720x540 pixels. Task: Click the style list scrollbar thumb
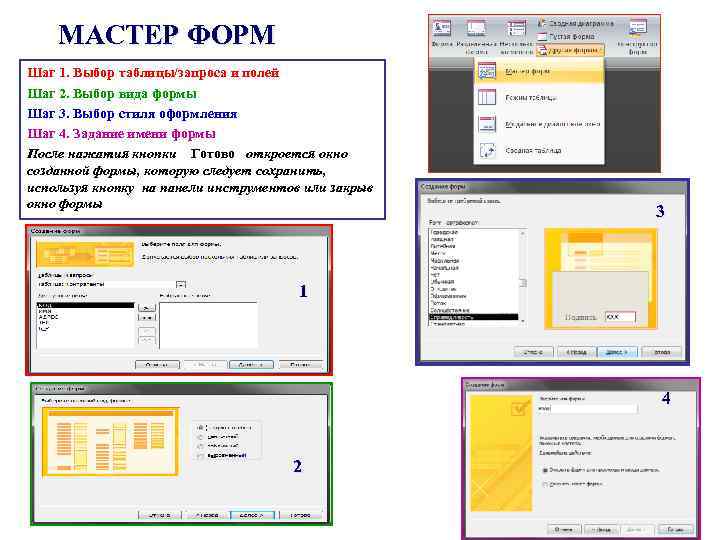pos(523,282)
